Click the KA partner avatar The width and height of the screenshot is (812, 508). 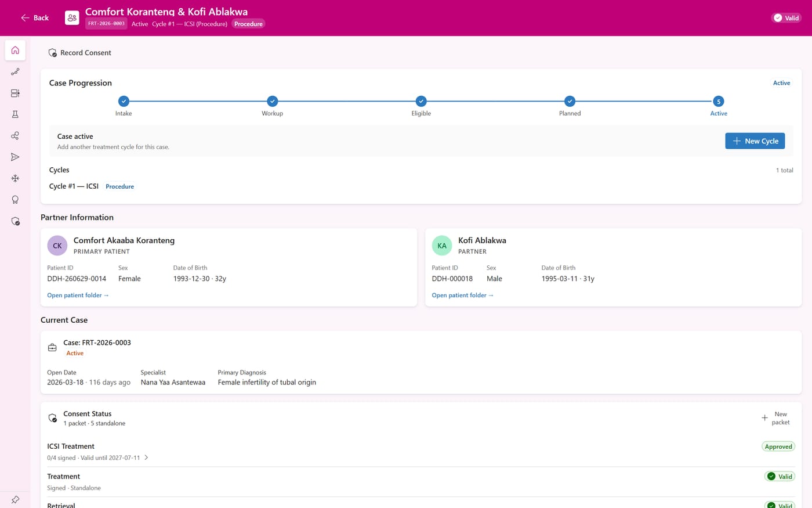442,246
